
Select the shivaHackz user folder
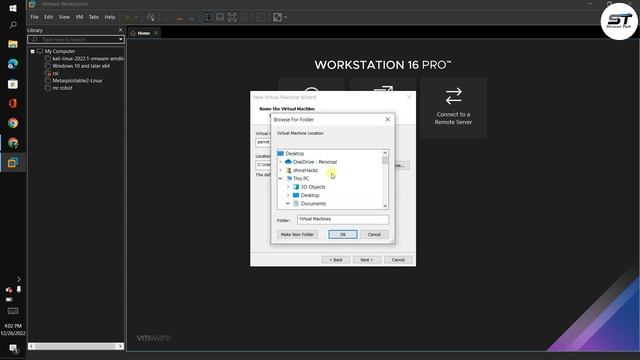click(x=305, y=170)
